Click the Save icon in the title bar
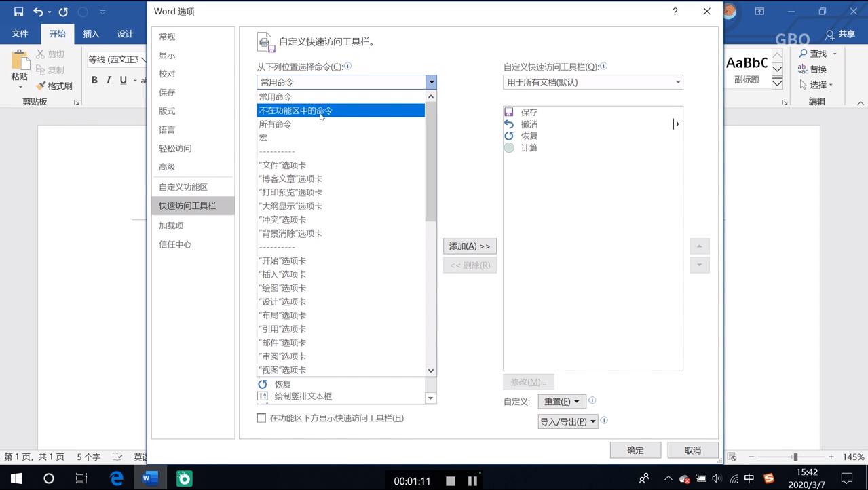The width and height of the screenshot is (868, 490). 18,12
